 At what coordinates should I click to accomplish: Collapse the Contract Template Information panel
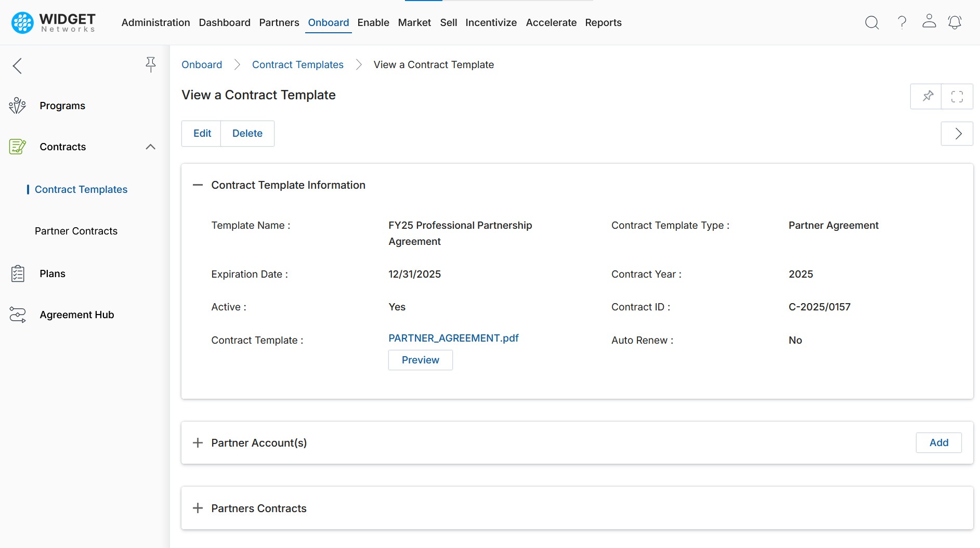(x=198, y=185)
